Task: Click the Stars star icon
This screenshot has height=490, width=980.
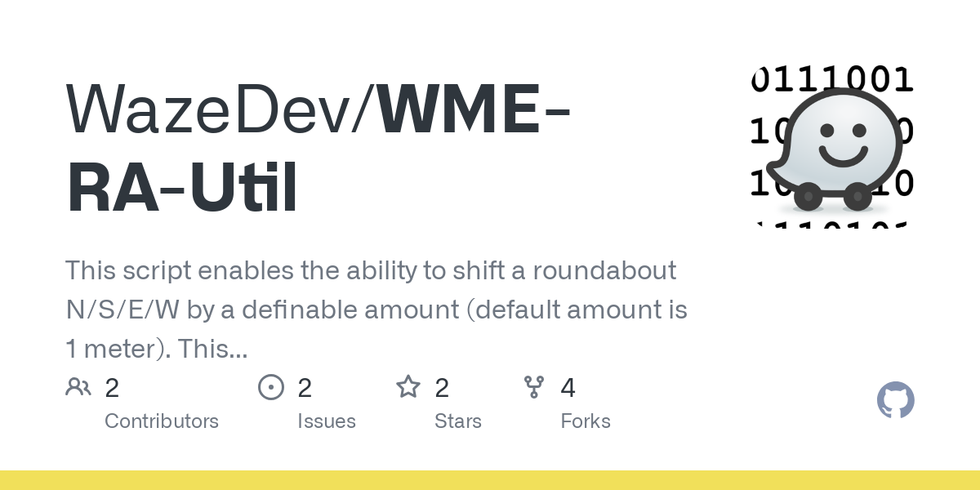Action: (408, 387)
